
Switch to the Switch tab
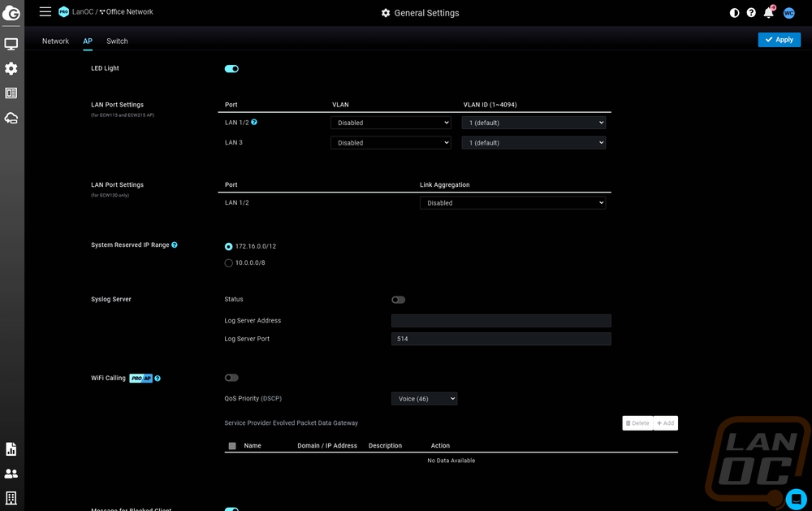tap(117, 41)
